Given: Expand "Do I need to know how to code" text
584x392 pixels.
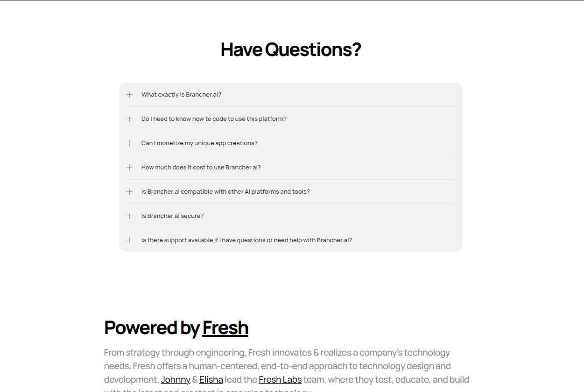Looking at the screenshot, I should [x=214, y=119].
